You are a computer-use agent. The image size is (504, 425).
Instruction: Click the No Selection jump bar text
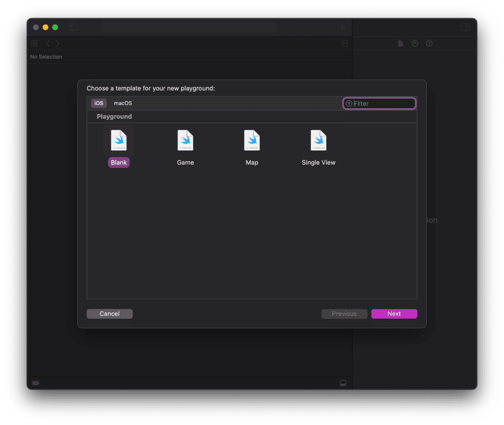click(46, 56)
